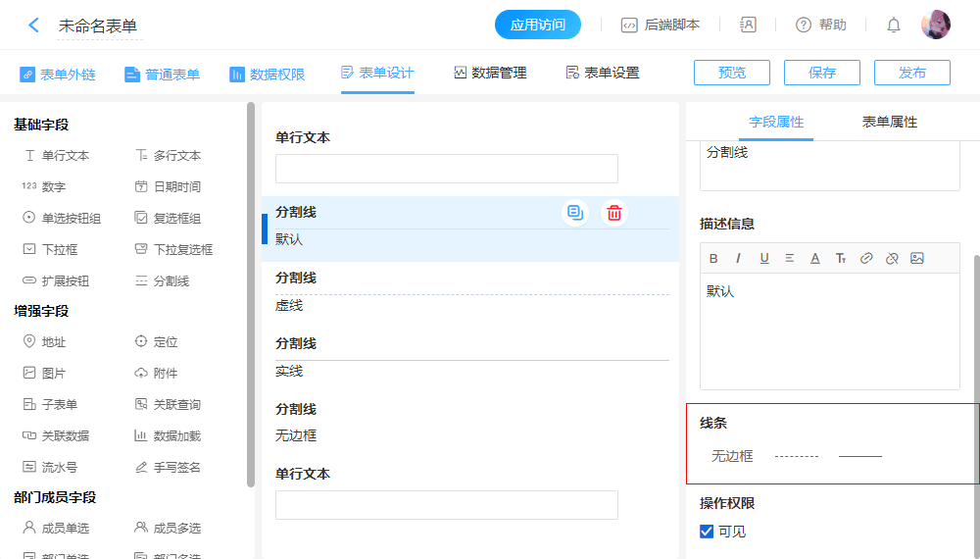Click the bold formatting icon
Screen dimensions: 980x559
click(713, 259)
